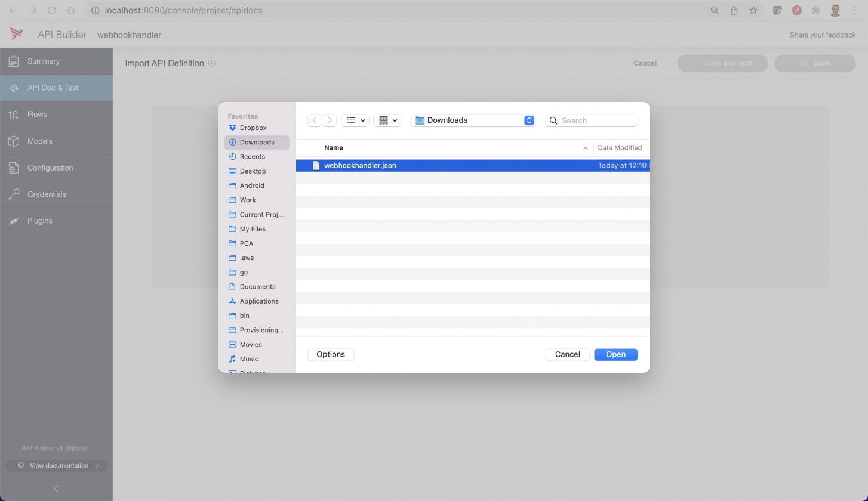
Task: Open the Credentials sidebar item
Action: click(47, 194)
